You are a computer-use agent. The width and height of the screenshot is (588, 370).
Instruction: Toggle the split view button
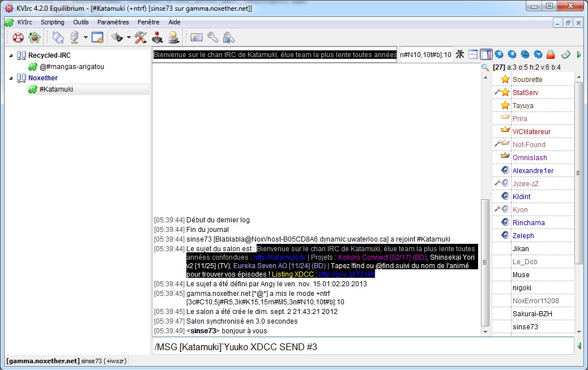(473, 55)
